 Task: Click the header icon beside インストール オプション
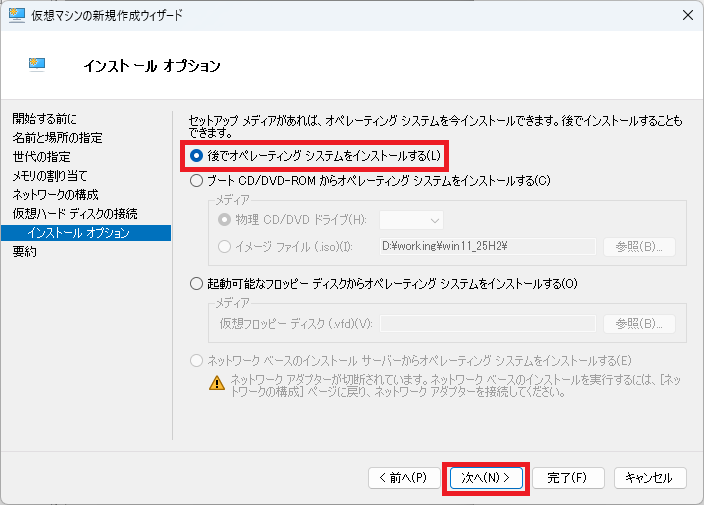click(37, 65)
